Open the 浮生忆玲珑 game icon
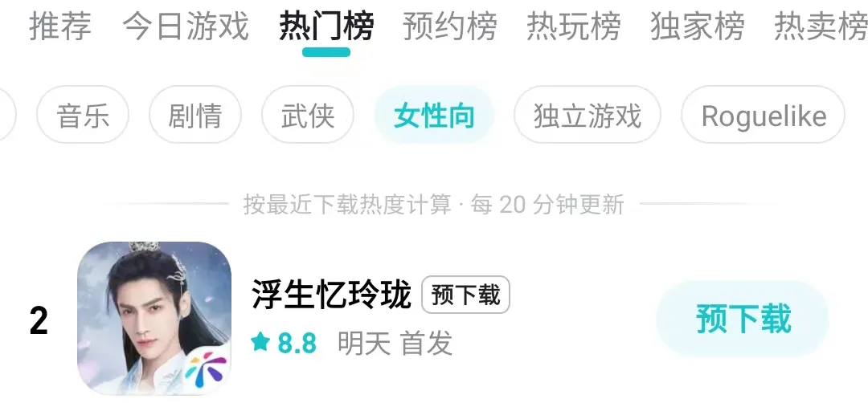This screenshot has height=403, width=868. point(154,319)
